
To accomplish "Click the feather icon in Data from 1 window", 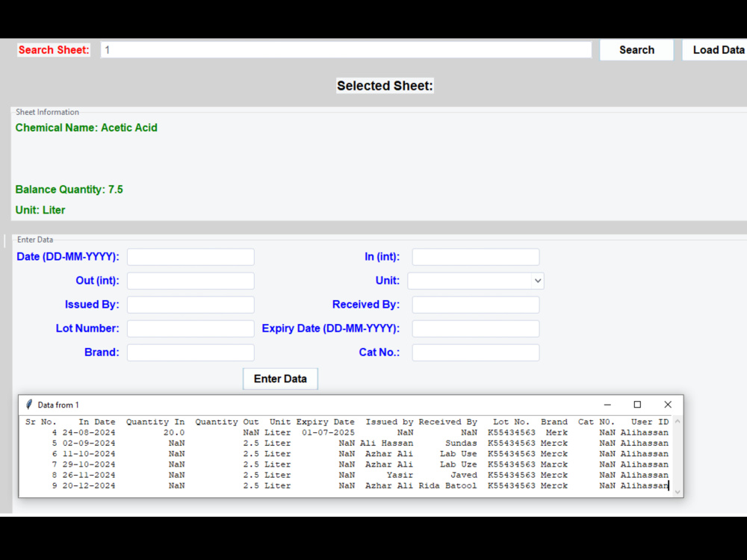I will point(29,405).
